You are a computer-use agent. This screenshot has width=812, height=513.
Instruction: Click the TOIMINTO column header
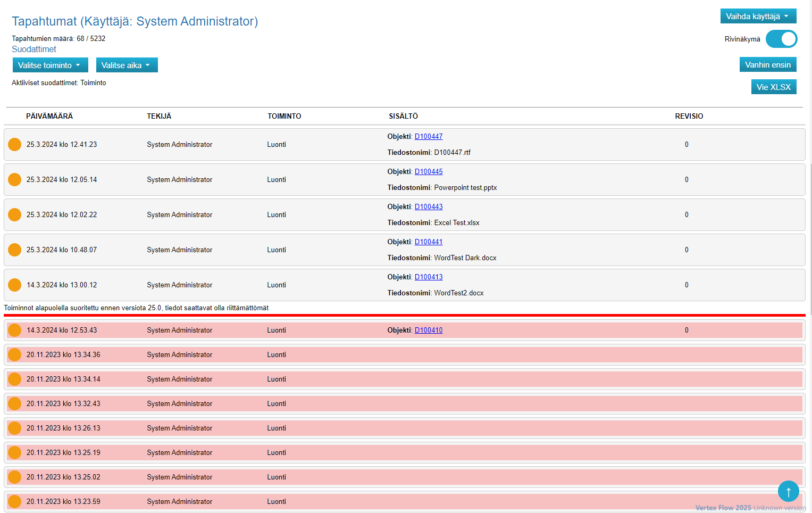284,116
